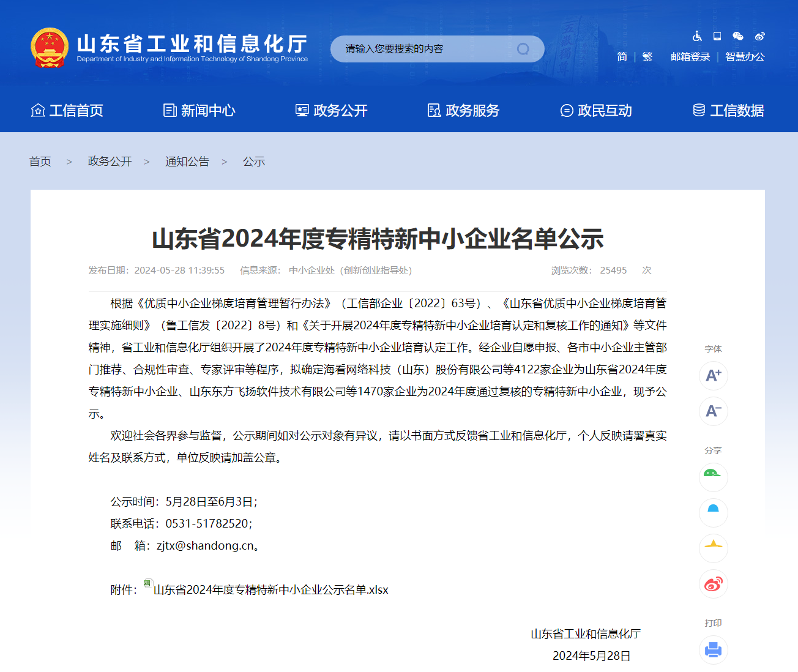This screenshot has width=798, height=672.
Task: Print the page using the printer icon
Action: (713, 649)
